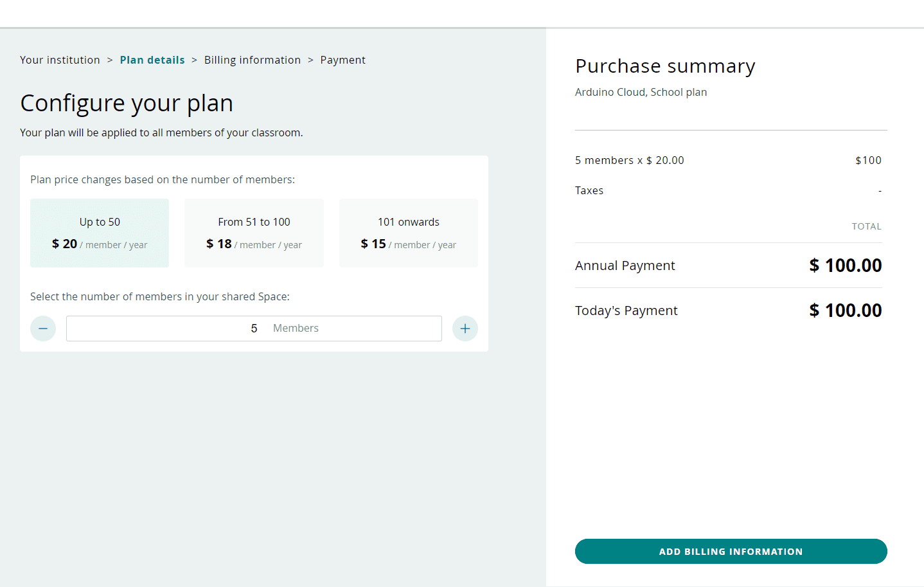Viewport: 924px width, 587px height.
Task: Open the Plan details breadcrumb step
Action: (152, 60)
